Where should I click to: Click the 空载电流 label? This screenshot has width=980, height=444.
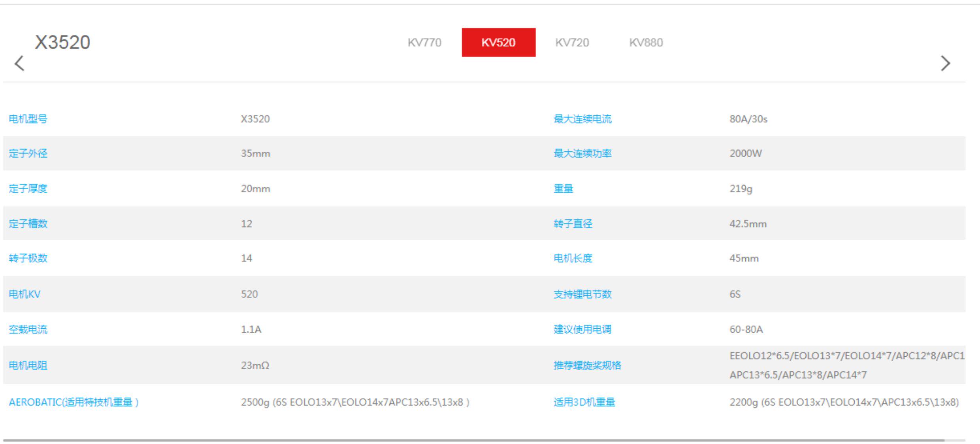[28, 329]
